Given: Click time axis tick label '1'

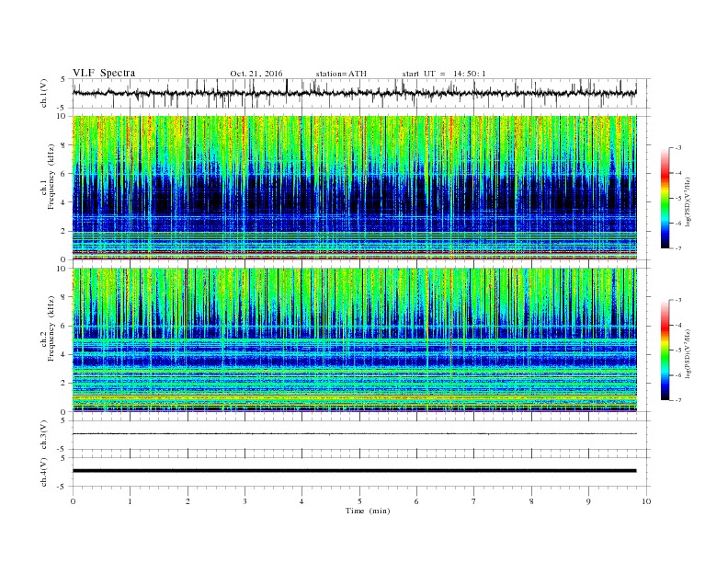Looking at the screenshot, I should pos(130,501).
